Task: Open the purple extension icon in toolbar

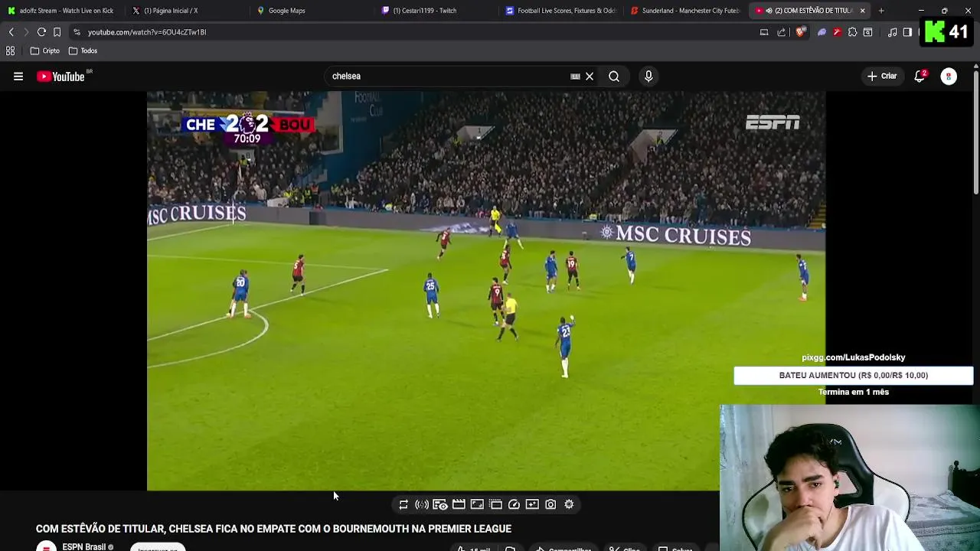Action: point(822,32)
